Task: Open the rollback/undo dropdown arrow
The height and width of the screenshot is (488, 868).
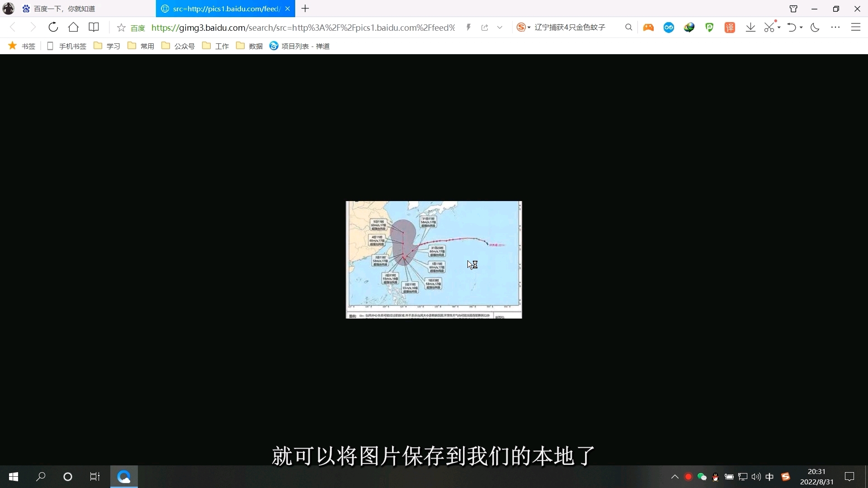Action: [801, 27]
